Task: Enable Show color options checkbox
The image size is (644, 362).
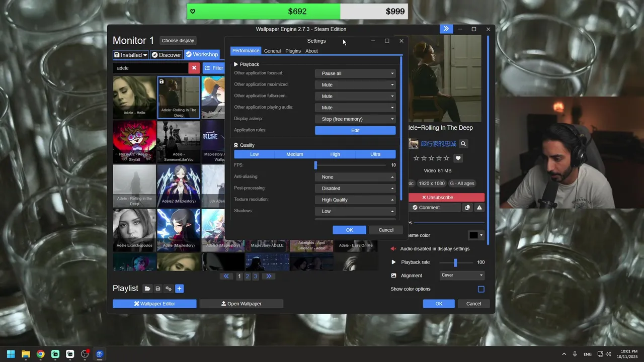Action: tap(481, 289)
